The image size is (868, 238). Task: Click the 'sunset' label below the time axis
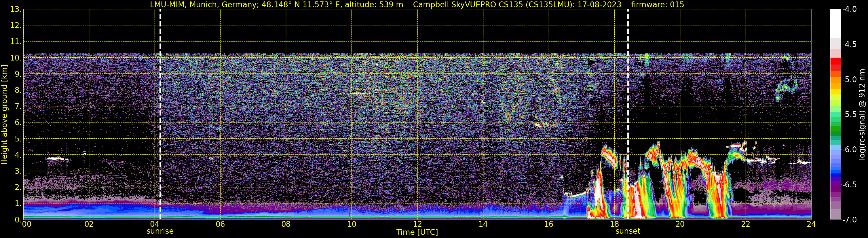click(627, 231)
